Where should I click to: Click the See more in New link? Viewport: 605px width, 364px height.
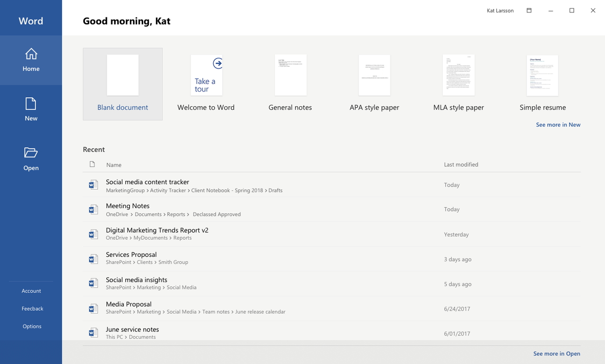[x=558, y=124]
